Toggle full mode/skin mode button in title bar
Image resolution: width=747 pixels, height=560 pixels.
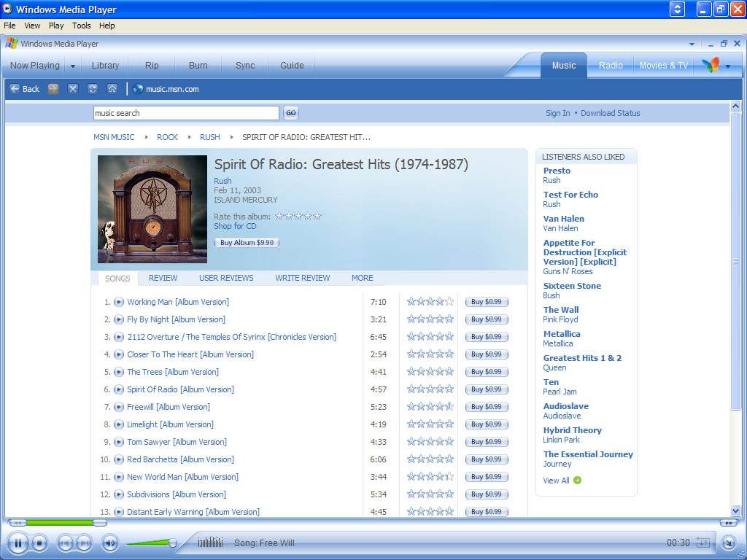[x=678, y=9]
